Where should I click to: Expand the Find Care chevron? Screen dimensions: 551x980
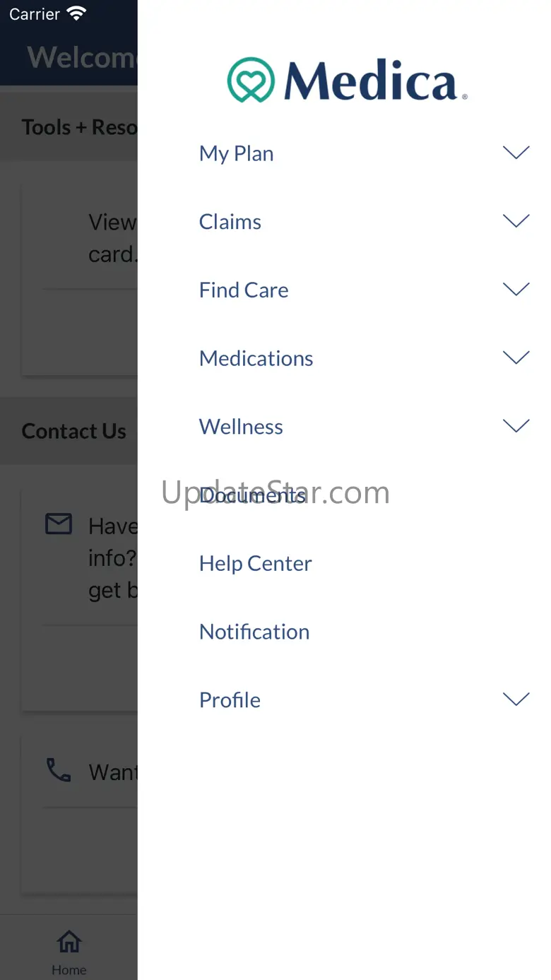tap(516, 289)
